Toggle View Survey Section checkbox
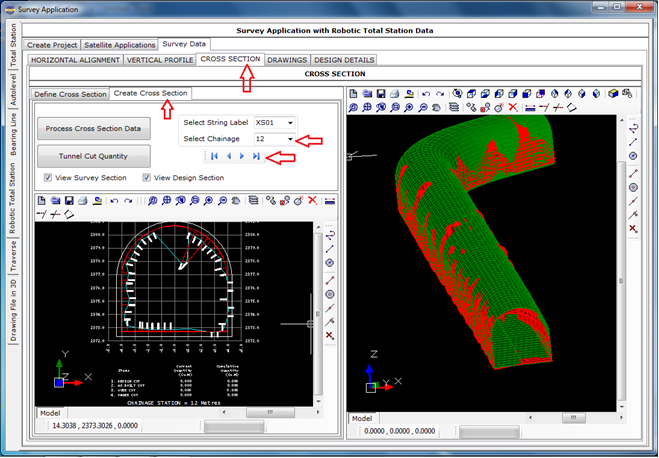The height and width of the screenshot is (458, 659). pyautogui.click(x=48, y=177)
